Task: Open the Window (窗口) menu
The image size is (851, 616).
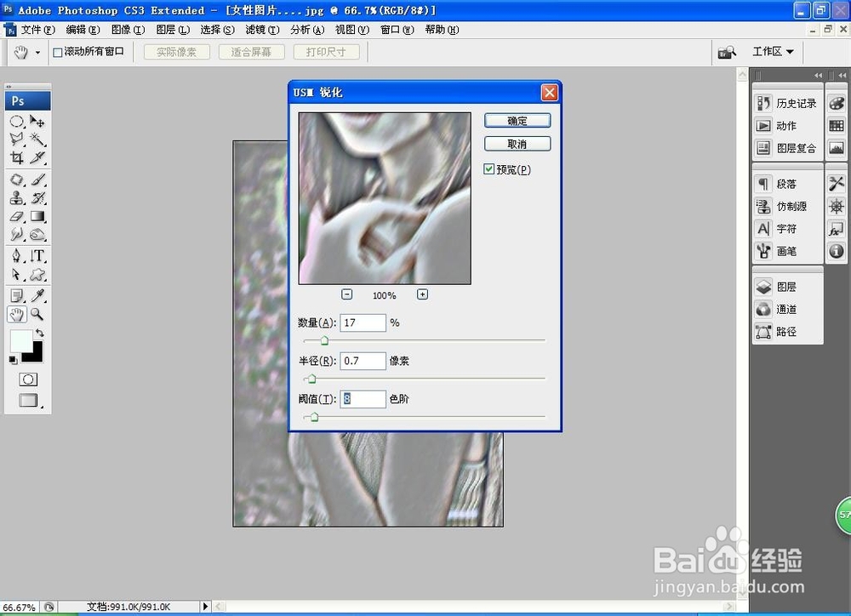Action: tap(397, 29)
